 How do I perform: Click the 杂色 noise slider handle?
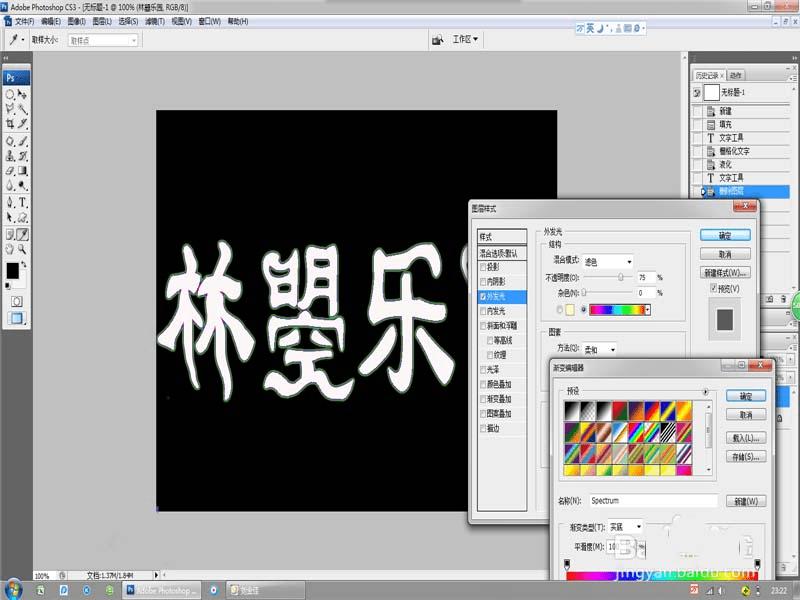pyautogui.click(x=584, y=293)
